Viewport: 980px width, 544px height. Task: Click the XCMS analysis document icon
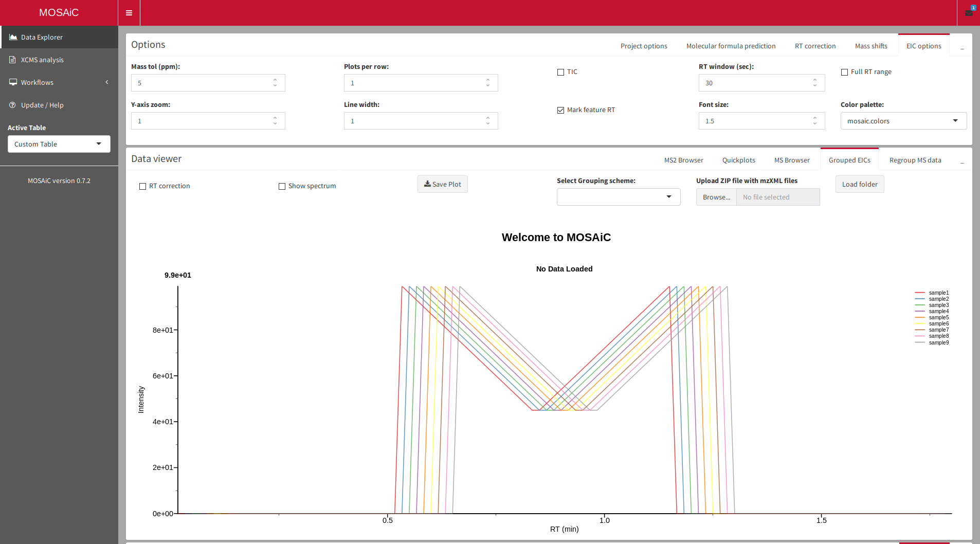tap(13, 60)
